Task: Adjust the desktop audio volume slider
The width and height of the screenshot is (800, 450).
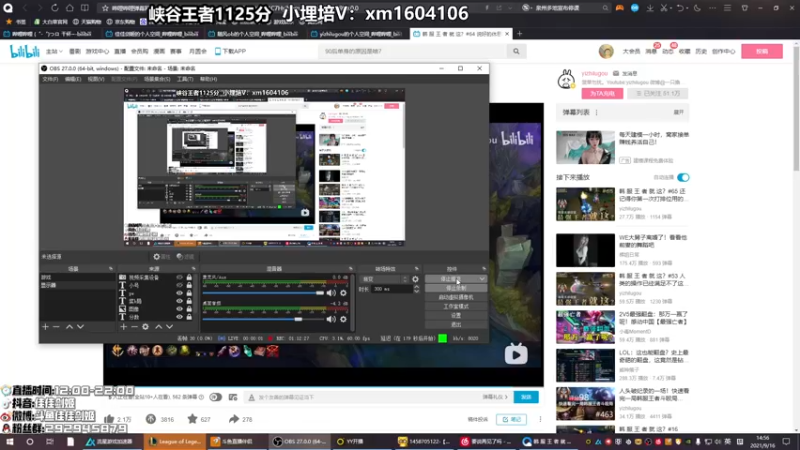Action: click(x=263, y=319)
